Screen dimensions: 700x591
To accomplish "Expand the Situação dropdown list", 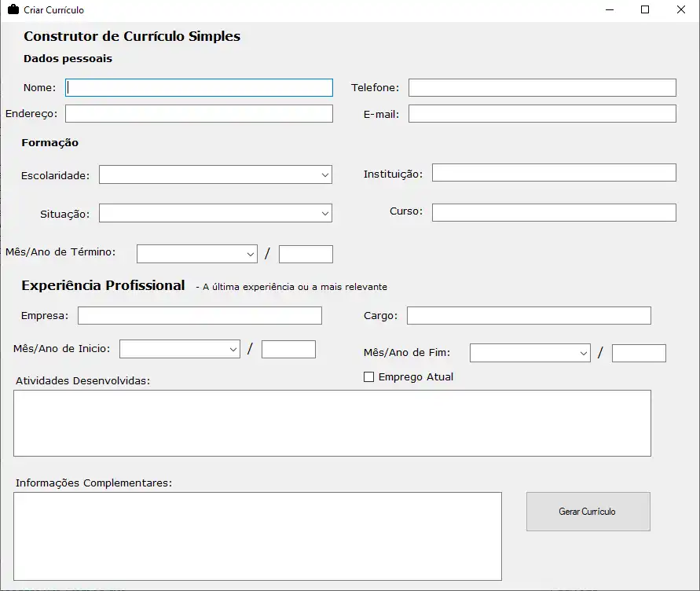I will tap(215, 213).
